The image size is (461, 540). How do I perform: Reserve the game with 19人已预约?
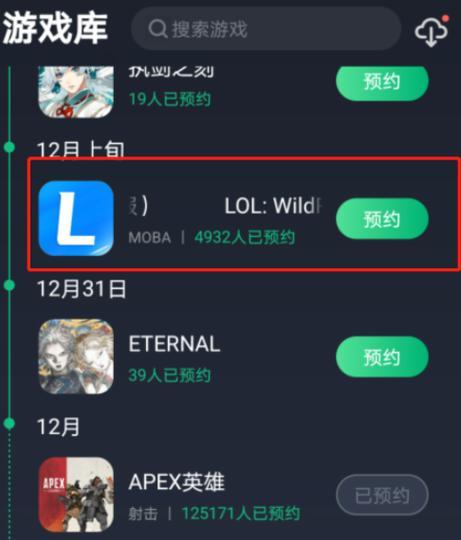382,82
